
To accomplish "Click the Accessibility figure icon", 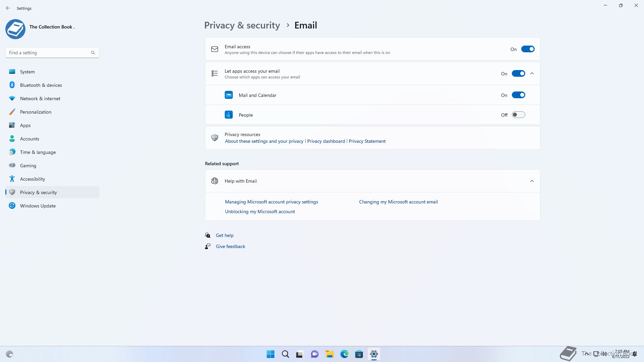I will point(12,179).
